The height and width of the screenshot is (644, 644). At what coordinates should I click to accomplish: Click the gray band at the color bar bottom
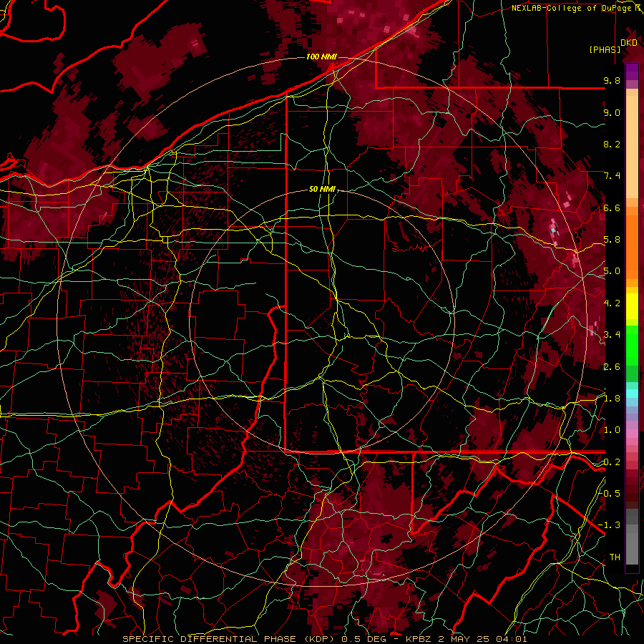(x=632, y=538)
